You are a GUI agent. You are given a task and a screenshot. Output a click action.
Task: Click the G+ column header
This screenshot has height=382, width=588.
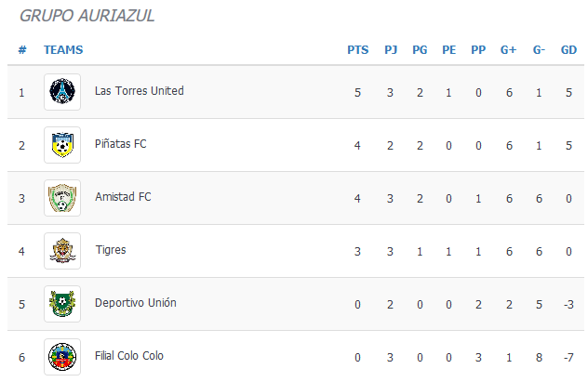(x=509, y=50)
